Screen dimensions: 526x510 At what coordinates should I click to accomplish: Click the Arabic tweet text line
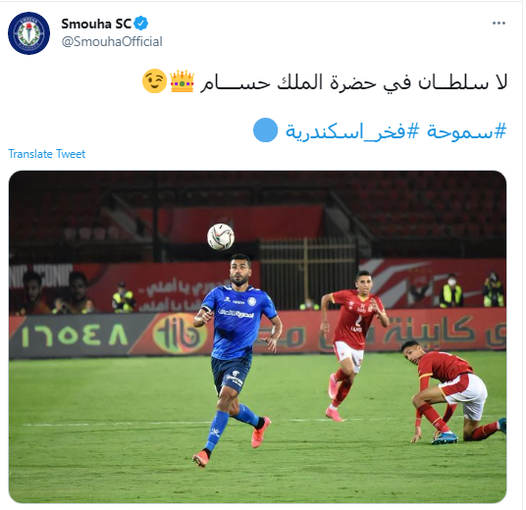(354, 82)
